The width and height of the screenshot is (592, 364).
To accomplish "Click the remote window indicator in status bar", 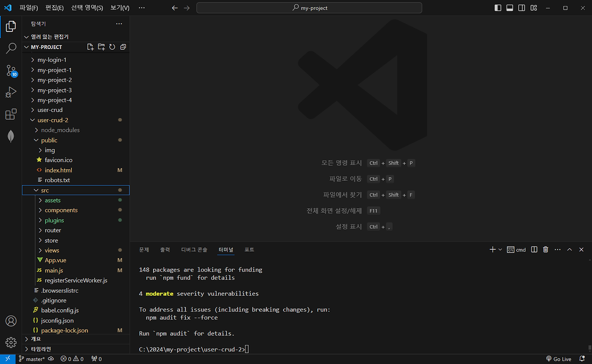I will (8, 359).
